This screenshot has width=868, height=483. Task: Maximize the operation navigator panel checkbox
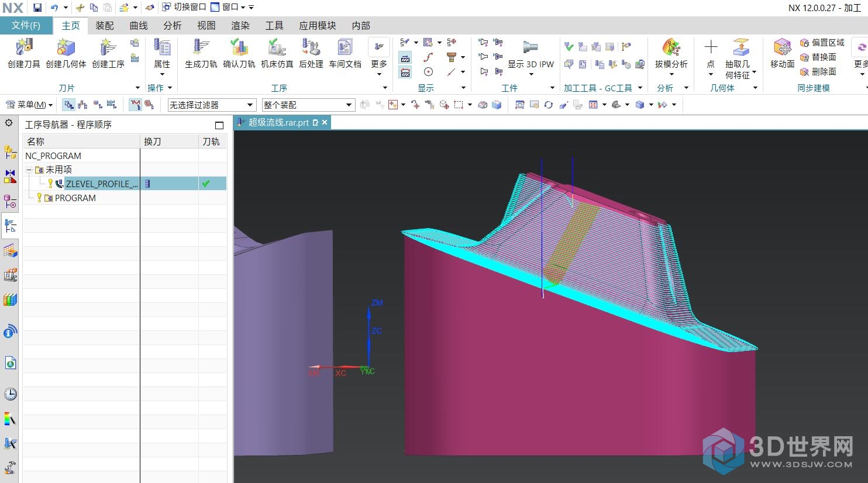coord(219,125)
